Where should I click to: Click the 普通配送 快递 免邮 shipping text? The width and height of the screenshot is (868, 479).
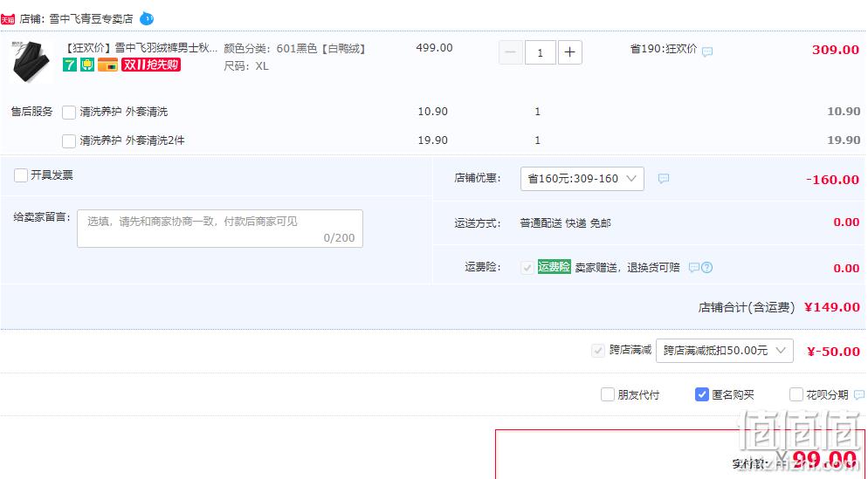point(565,223)
